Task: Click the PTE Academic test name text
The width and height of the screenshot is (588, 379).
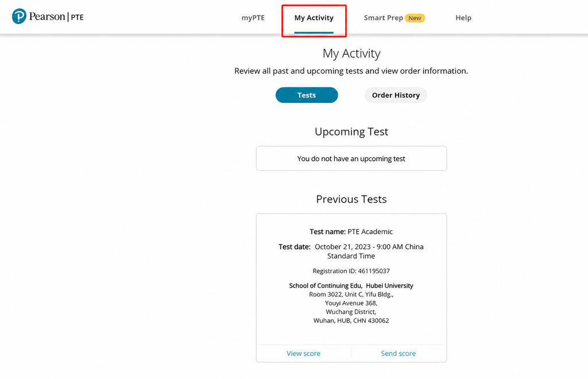Action: click(370, 231)
